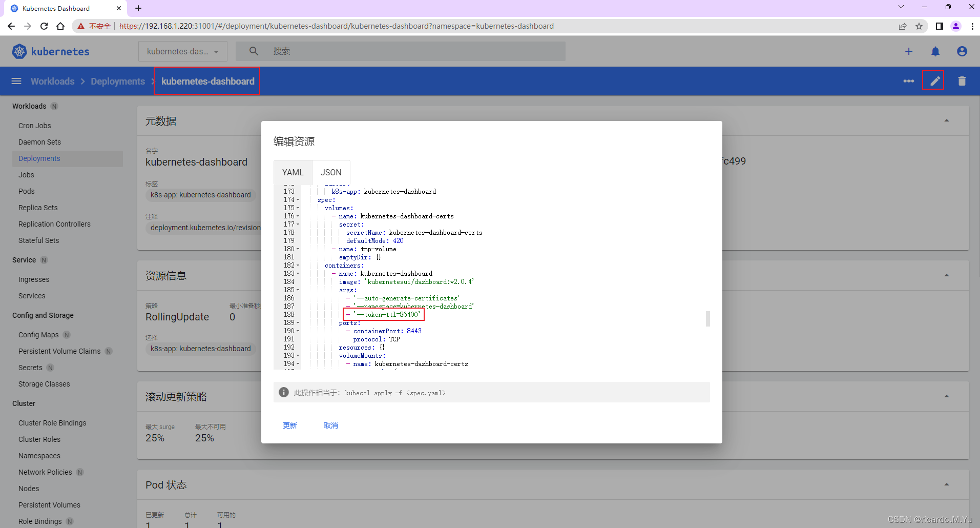Collapse the 滚动更新策略 card
The width and height of the screenshot is (980, 528).
pos(947,396)
